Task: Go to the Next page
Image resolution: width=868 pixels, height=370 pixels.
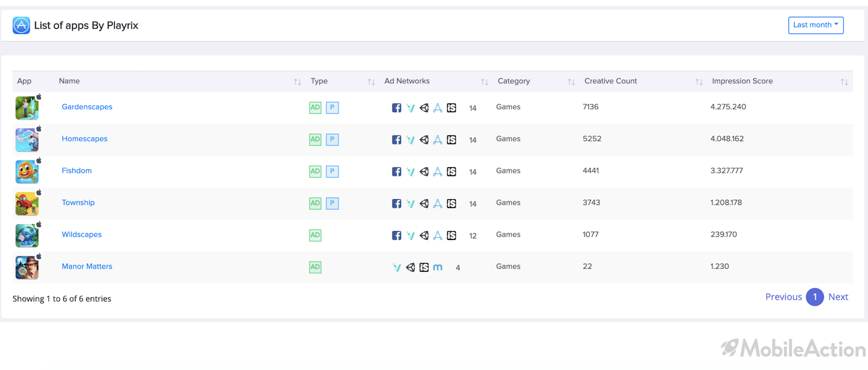Action: click(x=838, y=297)
